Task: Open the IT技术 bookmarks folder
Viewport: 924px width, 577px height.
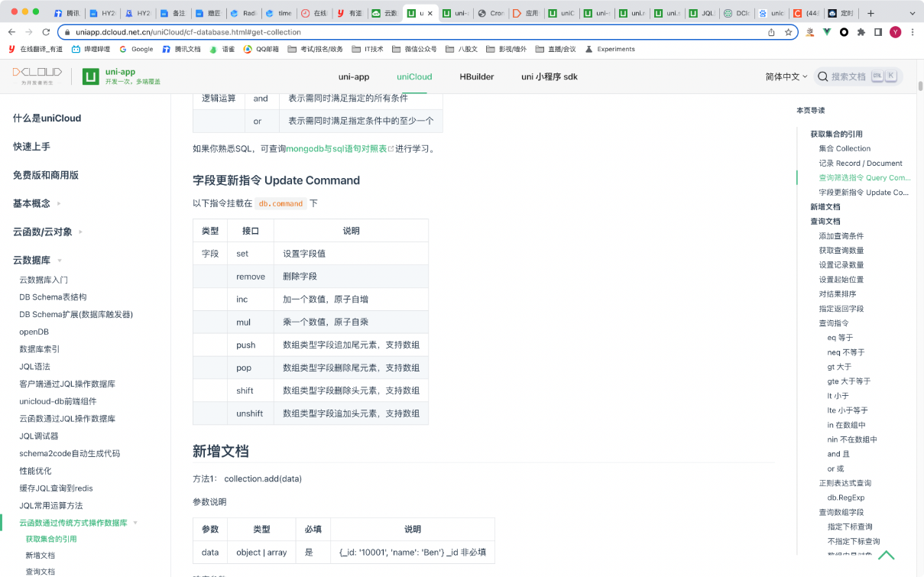Action: pos(368,49)
